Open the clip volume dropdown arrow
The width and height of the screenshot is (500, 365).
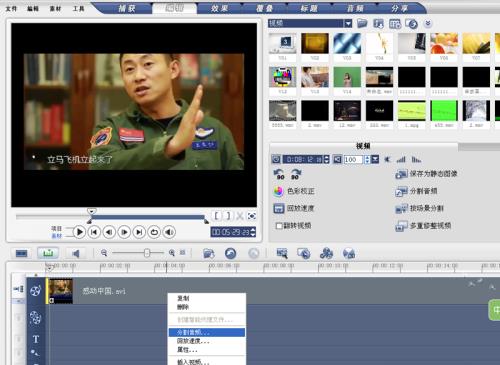[375, 160]
